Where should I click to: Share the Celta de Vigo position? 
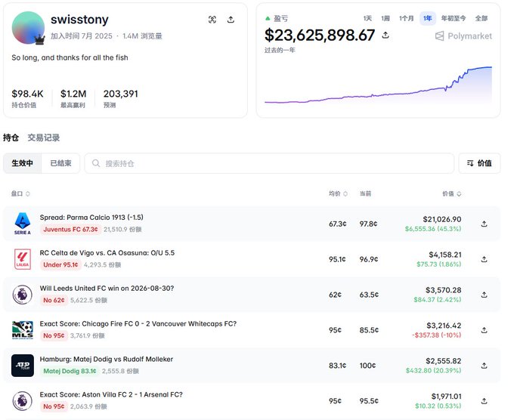point(484,259)
